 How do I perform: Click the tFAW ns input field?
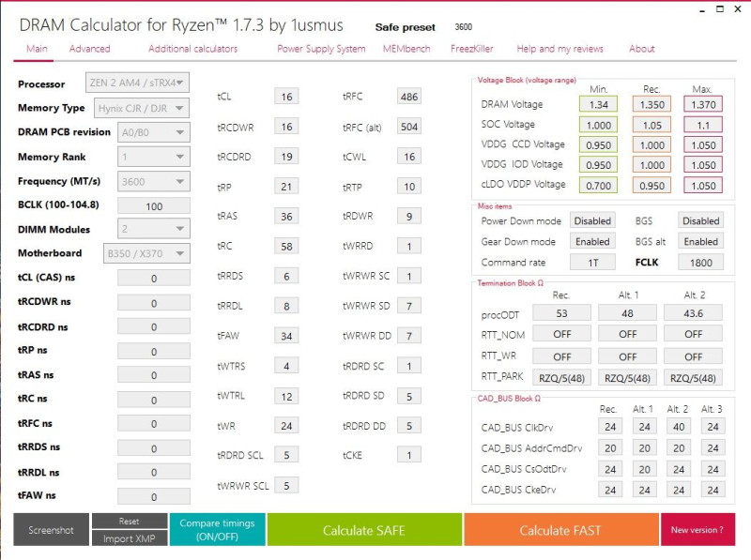coord(154,497)
